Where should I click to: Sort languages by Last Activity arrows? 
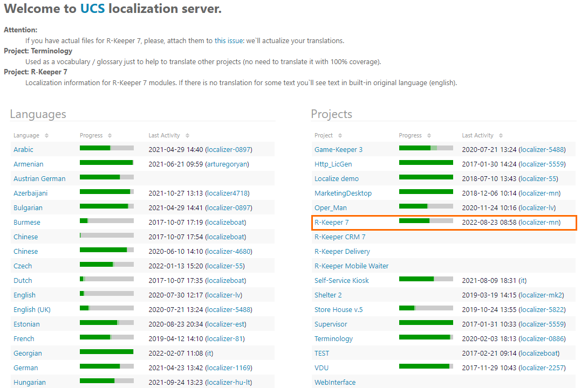click(x=188, y=136)
